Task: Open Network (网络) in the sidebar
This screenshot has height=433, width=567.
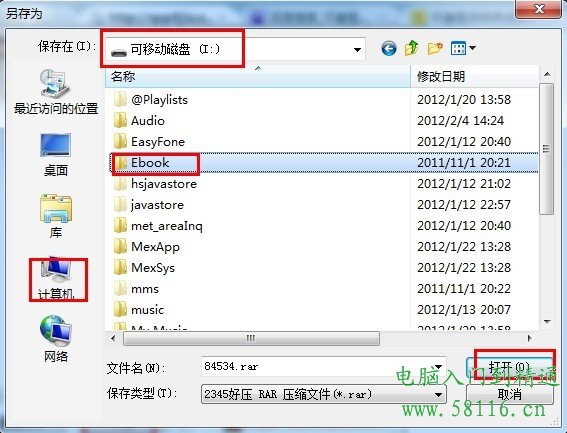Action: [x=56, y=339]
